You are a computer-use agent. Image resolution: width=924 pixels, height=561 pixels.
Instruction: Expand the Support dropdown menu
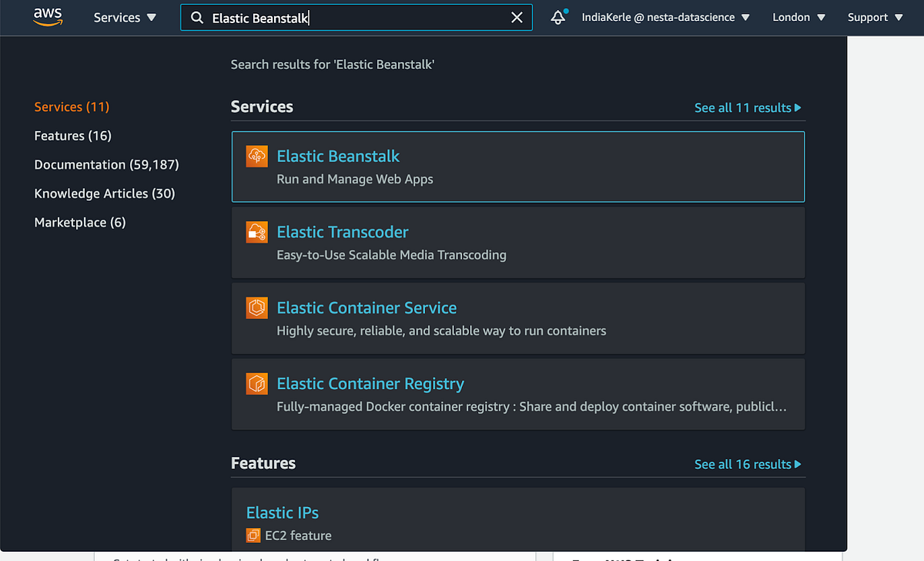[875, 18]
